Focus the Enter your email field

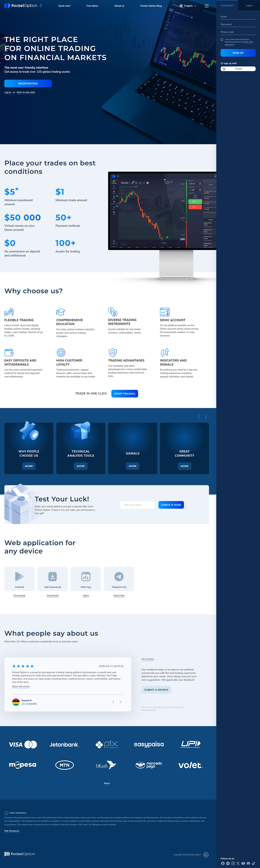(x=138, y=505)
